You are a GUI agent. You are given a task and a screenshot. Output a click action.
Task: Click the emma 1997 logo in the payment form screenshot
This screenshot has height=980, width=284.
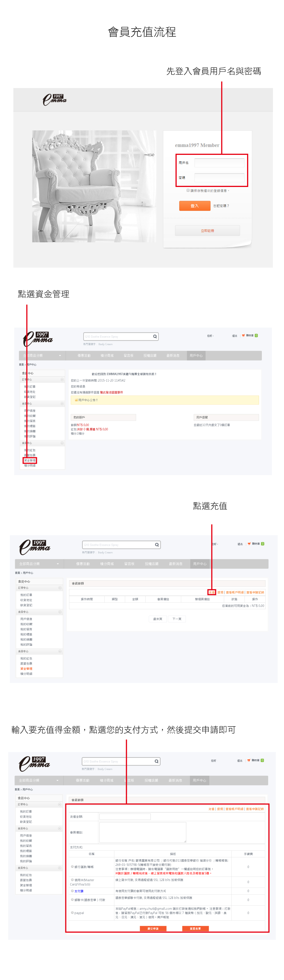coord(34,763)
